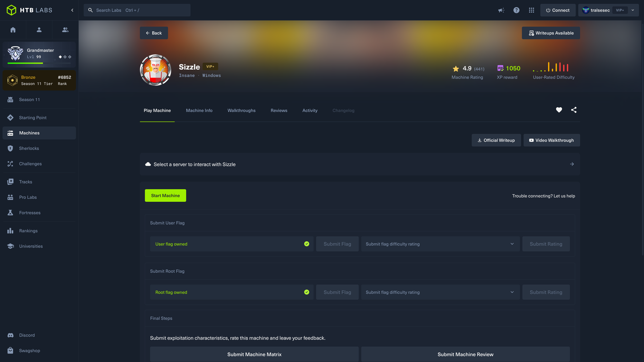Click the VIP+ badge beside Sizzle

(x=210, y=67)
